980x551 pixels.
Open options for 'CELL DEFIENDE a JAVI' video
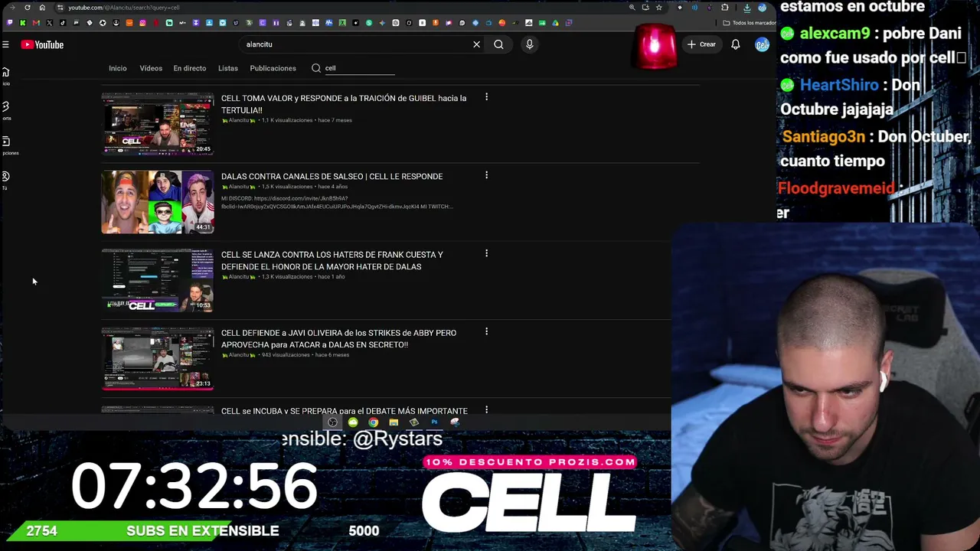tap(486, 331)
